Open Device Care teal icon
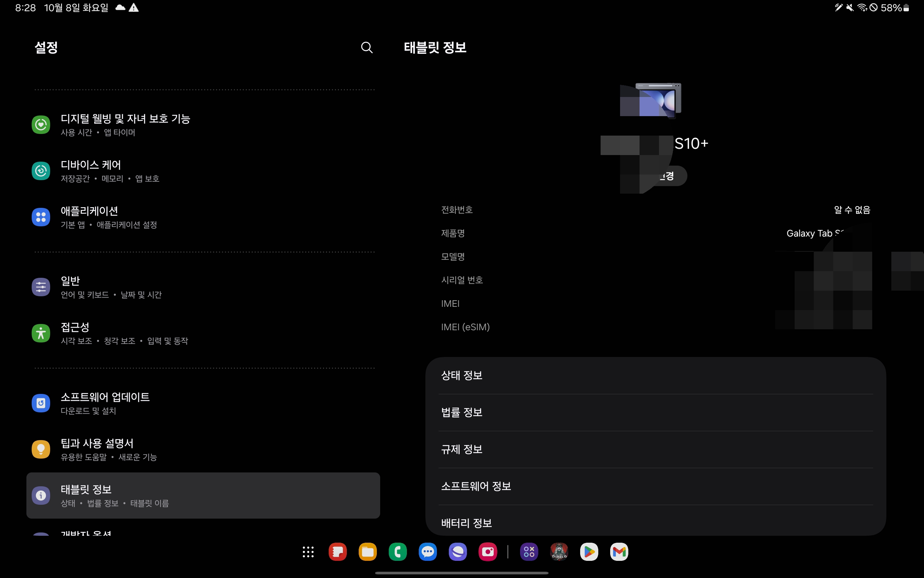This screenshot has width=924, height=578. pos(41,171)
